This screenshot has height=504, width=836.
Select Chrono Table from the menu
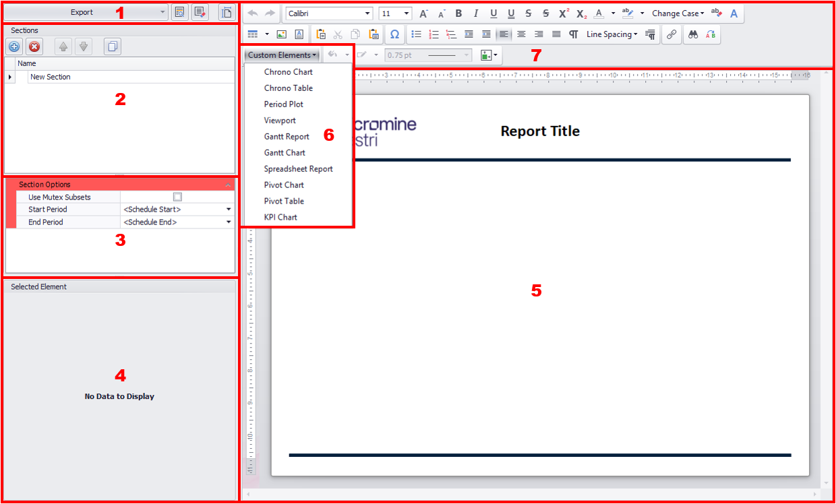(x=289, y=88)
